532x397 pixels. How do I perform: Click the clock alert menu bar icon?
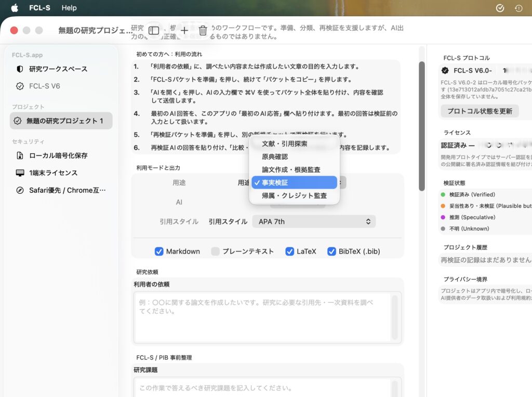point(518,8)
